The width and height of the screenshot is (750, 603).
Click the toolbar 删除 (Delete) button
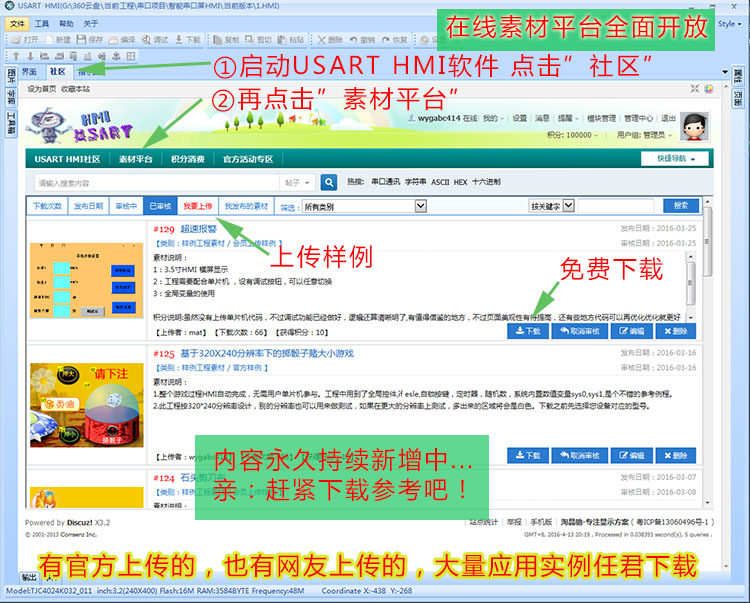[330, 40]
